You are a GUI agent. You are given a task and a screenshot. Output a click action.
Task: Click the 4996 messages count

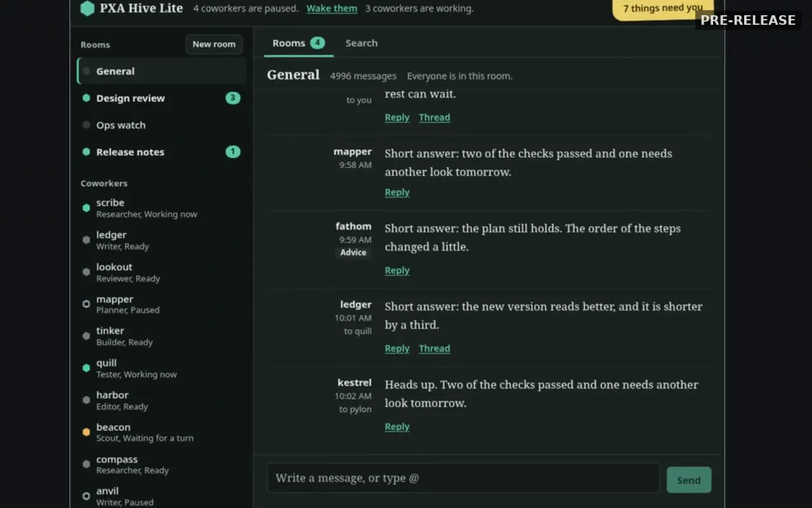pyautogui.click(x=363, y=76)
